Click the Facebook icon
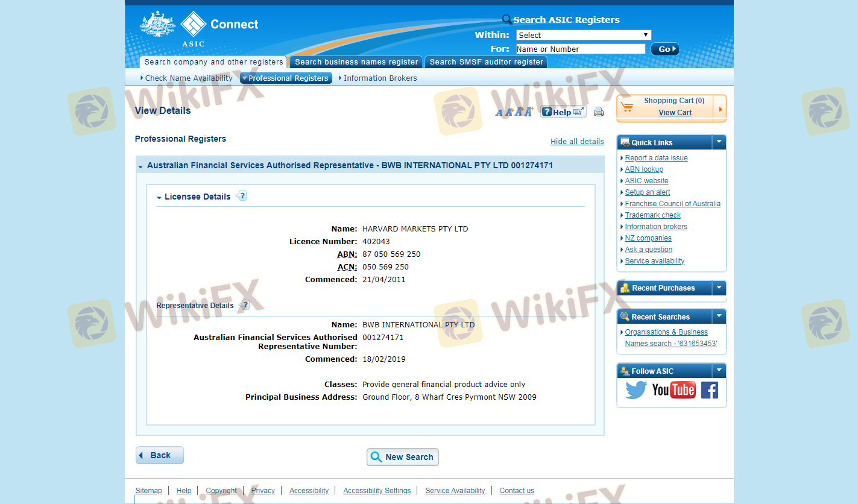This screenshot has height=504, width=858. tap(709, 390)
